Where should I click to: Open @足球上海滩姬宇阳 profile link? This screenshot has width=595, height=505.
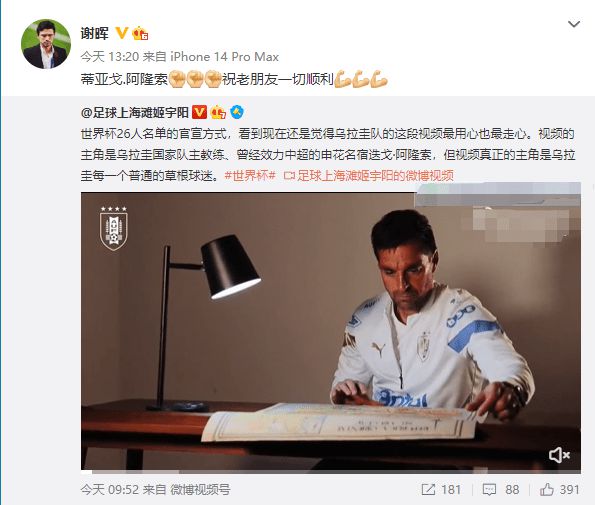[x=135, y=112]
